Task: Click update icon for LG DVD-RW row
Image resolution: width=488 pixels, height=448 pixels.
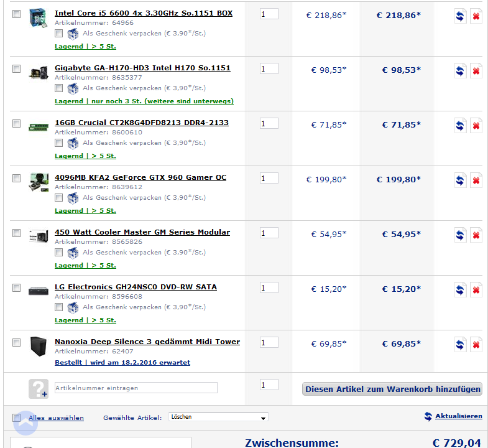Action: 460,290
